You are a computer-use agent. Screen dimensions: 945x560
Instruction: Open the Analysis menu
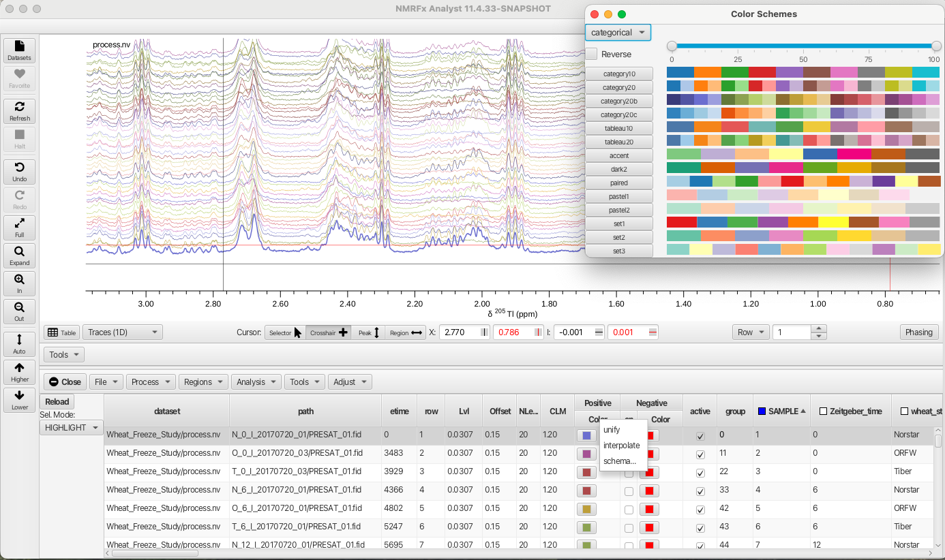coord(256,382)
